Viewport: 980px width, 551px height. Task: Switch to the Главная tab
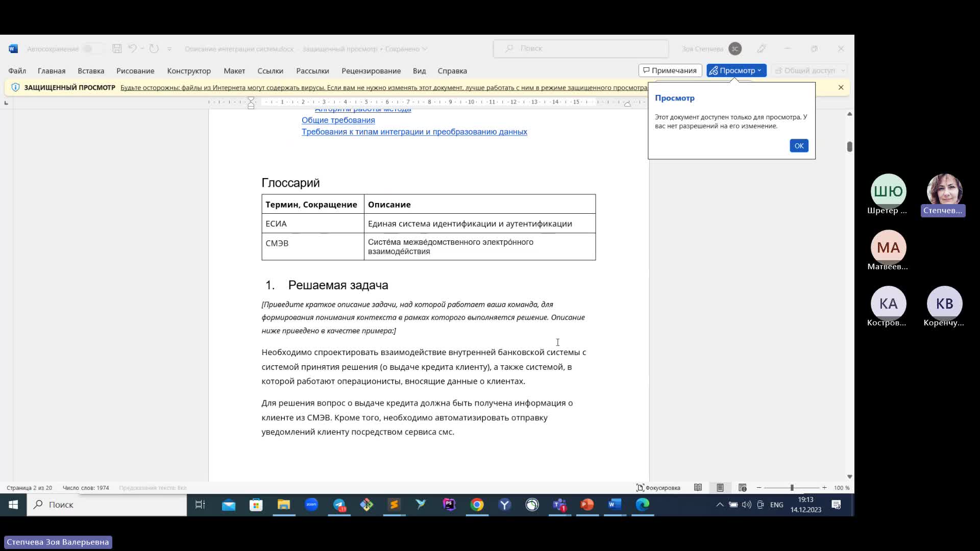point(52,71)
